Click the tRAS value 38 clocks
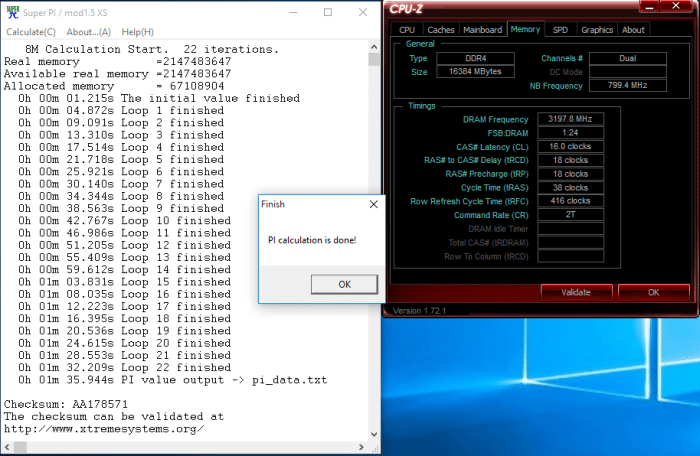Screen dimensions: 700x456 pos(571,188)
